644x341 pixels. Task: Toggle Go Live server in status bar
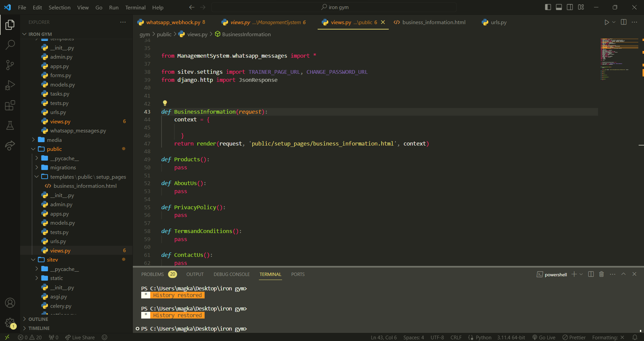click(x=544, y=337)
